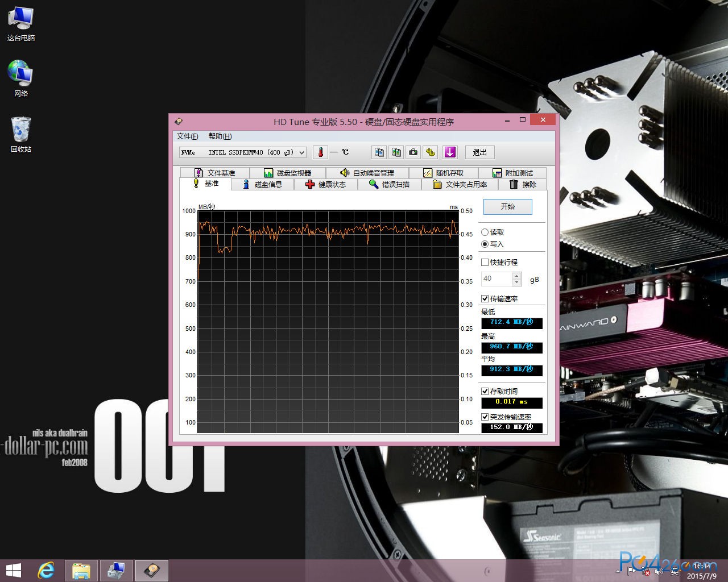This screenshot has width=728, height=582.
Task: Click the short stroke gB input field
Action: pos(497,278)
